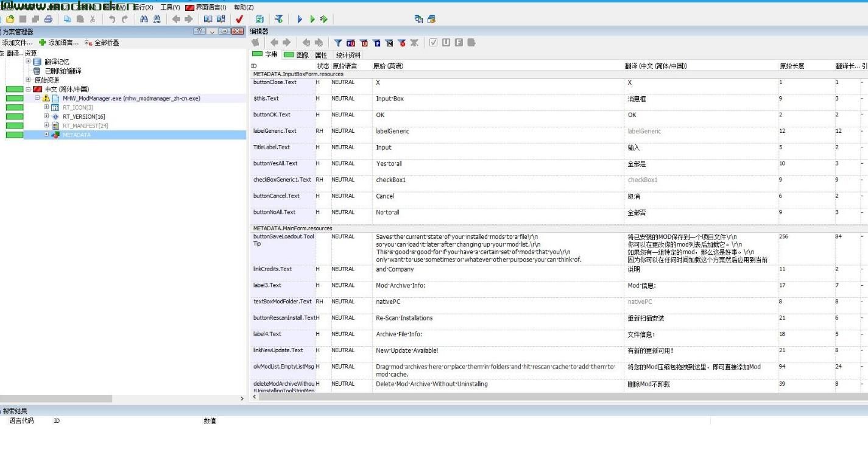
Task: Click the translation cell 重新扫描安装
Action: pos(646,318)
